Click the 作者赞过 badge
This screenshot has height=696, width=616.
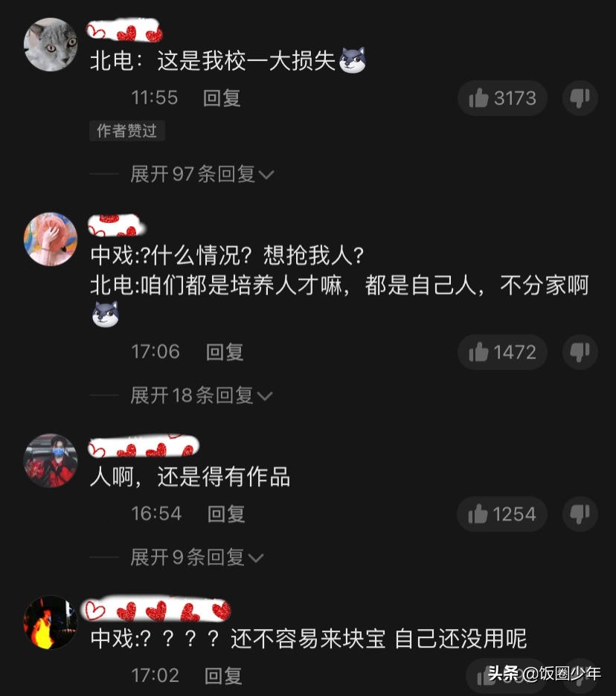point(127,131)
